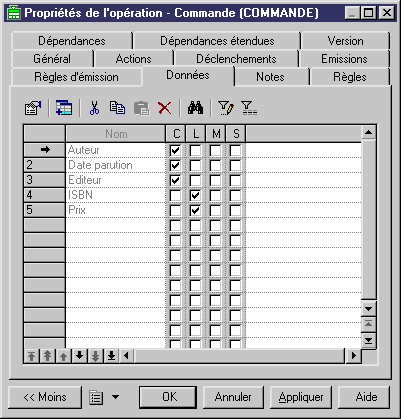Open Properties tool in the data toolbar
The width and height of the screenshot is (401, 419).
click(33, 108)
